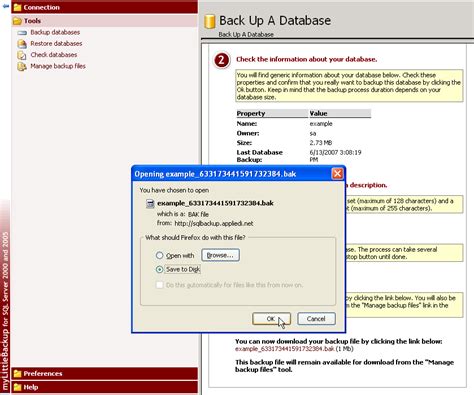The image size is (474, 395).
Task: Click the Restore databases icon
Action: (x=22, y=44)
